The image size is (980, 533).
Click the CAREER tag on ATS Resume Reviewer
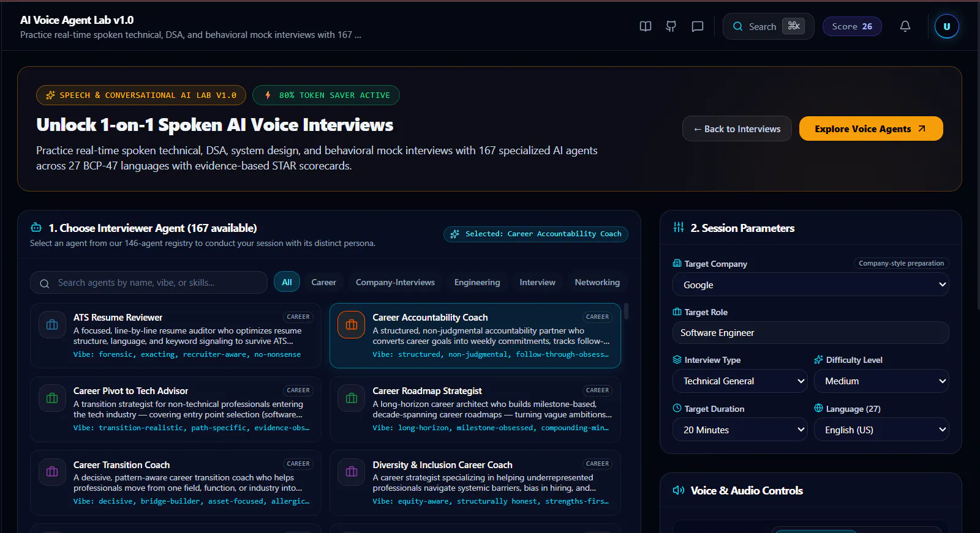298,317
